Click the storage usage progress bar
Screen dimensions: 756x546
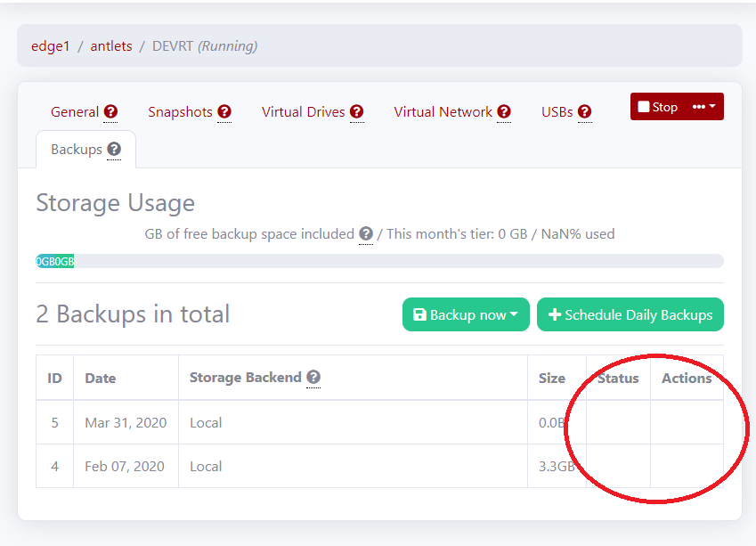[379, 261]
